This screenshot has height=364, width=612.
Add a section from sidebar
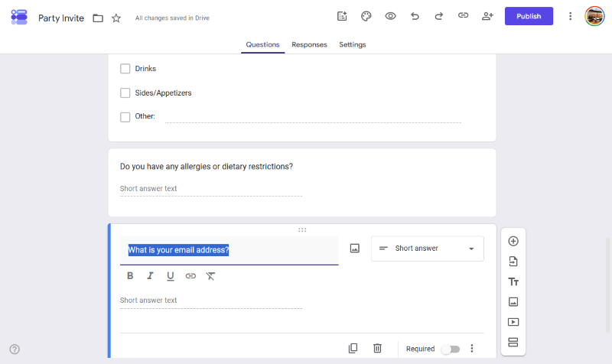(x=513, y=342)
